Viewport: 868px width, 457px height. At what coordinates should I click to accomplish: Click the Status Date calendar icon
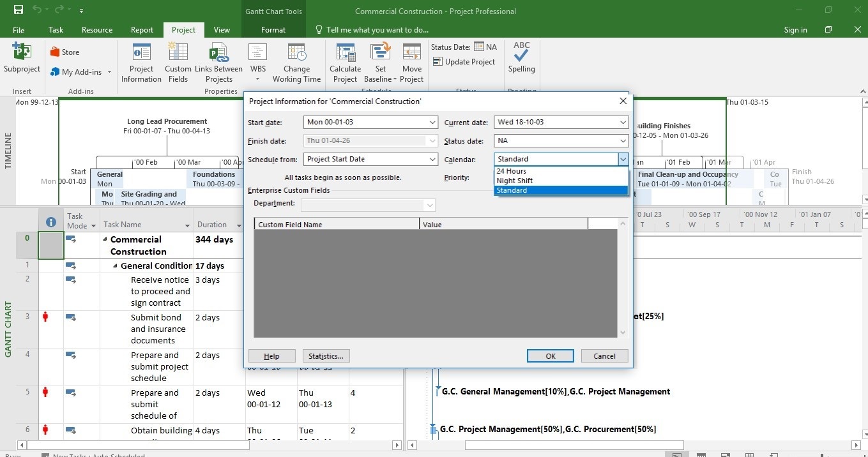pos(478,47)
